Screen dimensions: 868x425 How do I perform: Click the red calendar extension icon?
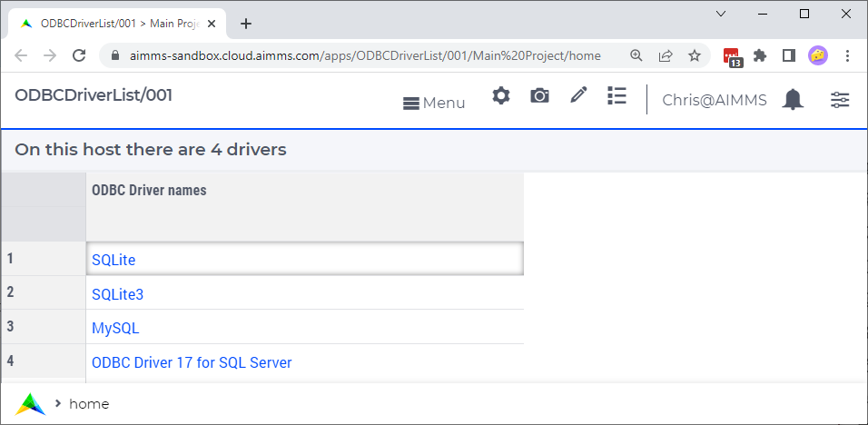(x=733, y=56)
